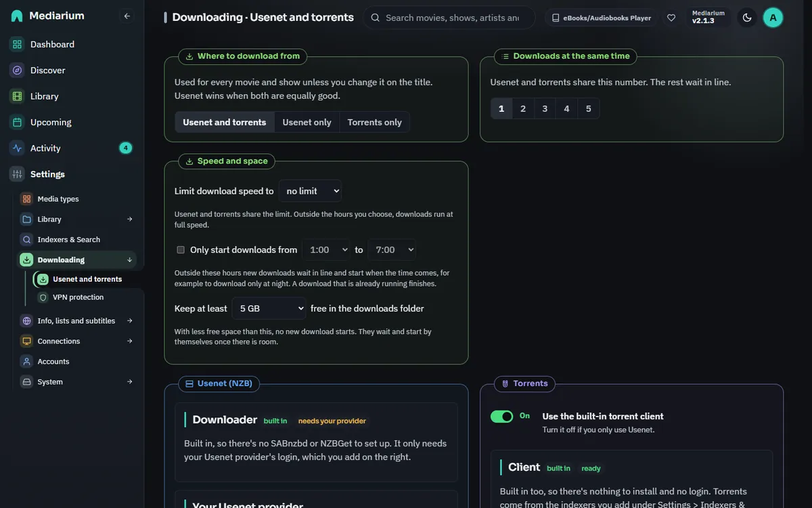Set simultaneous downloads to 3
Viewport: 812px width, 508px height.
545,108
